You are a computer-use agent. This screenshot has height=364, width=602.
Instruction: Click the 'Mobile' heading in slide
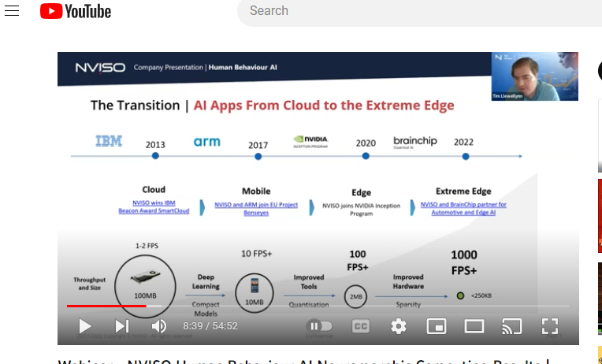256,191
